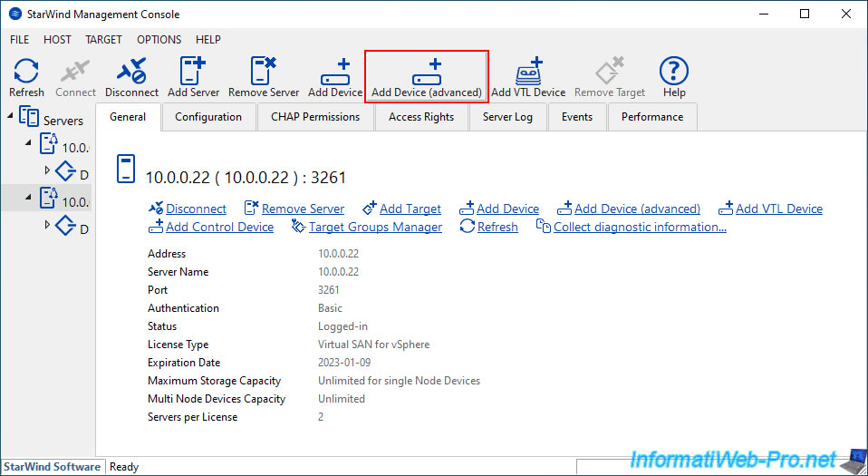Screen dimensions: 868x476
Task: Open the OPTIONS menu
Action: [159, 40]
